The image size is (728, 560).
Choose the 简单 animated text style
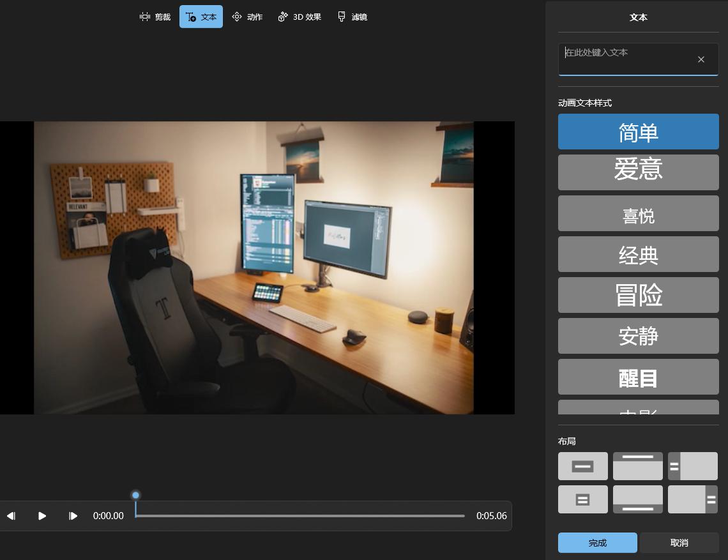click(x=638, y=132)
